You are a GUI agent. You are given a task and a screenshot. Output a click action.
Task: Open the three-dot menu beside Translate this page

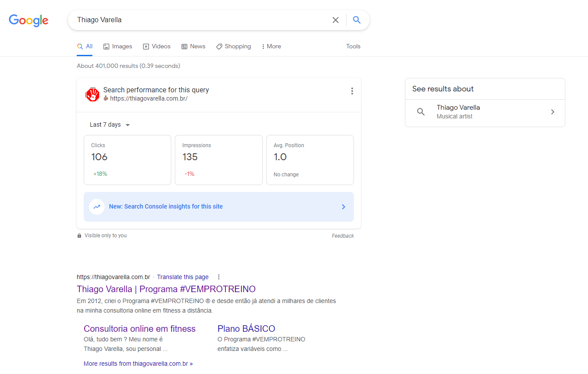pyautogui.click(x=219, y=277)
